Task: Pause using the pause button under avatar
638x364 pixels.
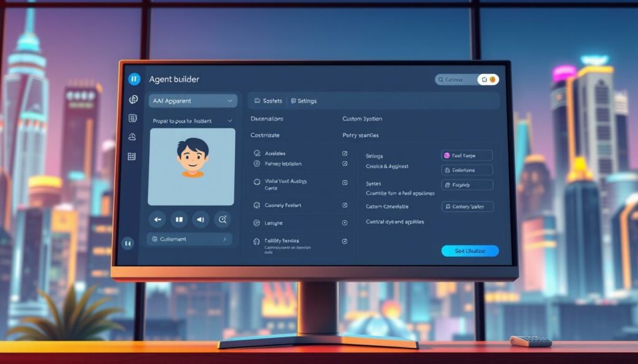Action: (179, 219)
